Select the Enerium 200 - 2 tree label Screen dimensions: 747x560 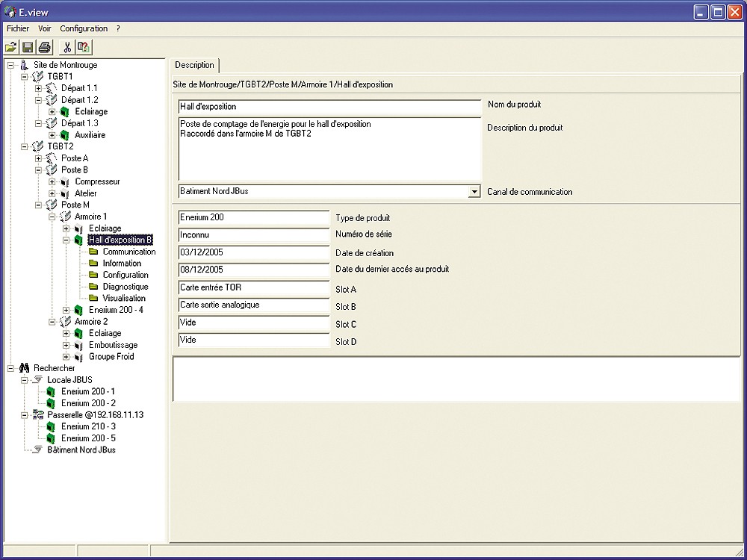click(88, 403)
